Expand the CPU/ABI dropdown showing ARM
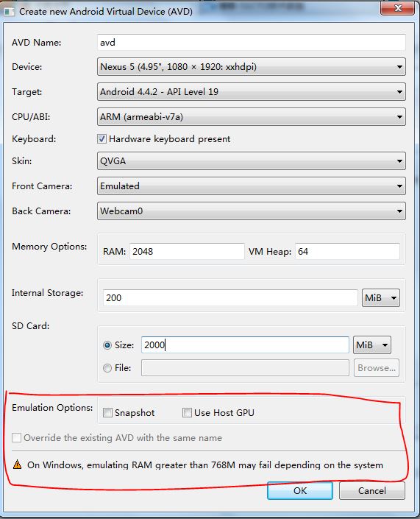Viewport: 420px width, 519px height. [x=252, y=117]
